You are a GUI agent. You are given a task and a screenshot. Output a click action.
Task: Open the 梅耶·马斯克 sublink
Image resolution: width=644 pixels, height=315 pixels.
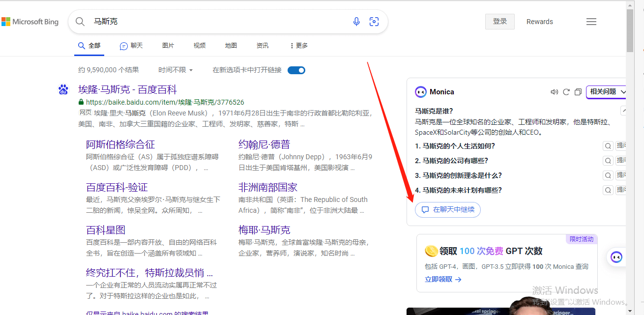(264, 230)
